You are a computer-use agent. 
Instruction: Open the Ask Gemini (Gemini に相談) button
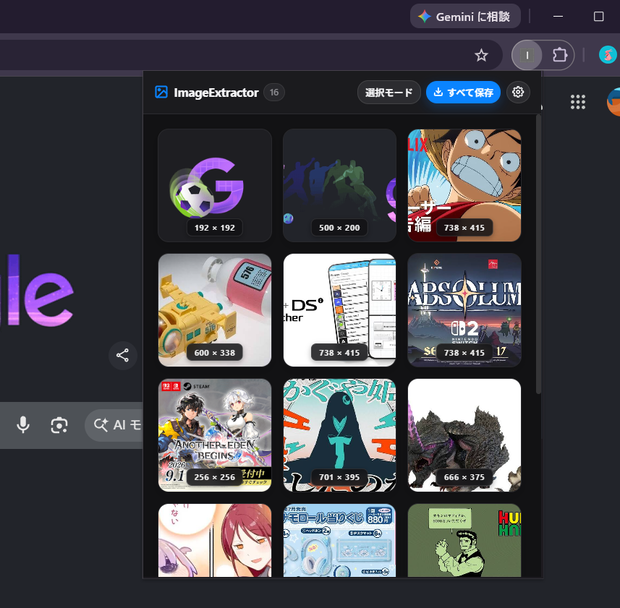tap(465, 17)
